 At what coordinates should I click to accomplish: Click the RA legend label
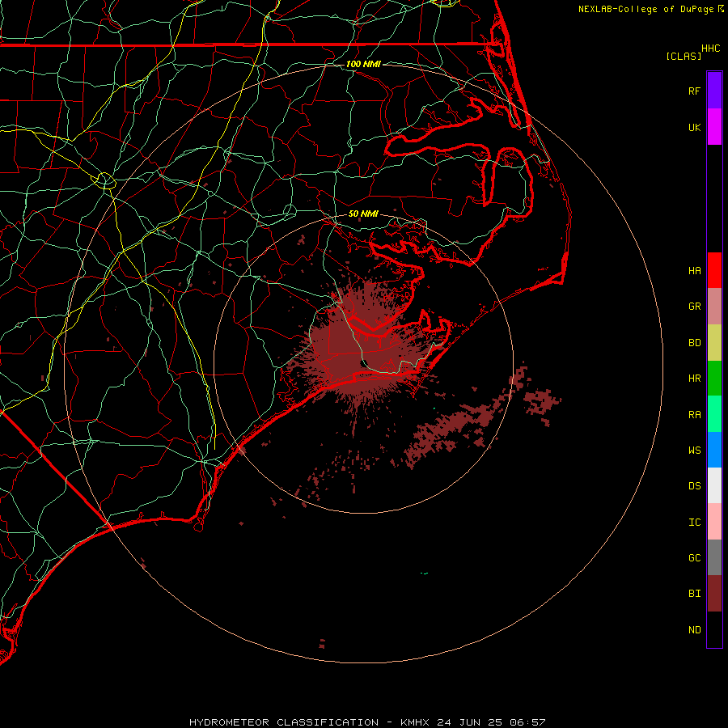tap(695, 415)
